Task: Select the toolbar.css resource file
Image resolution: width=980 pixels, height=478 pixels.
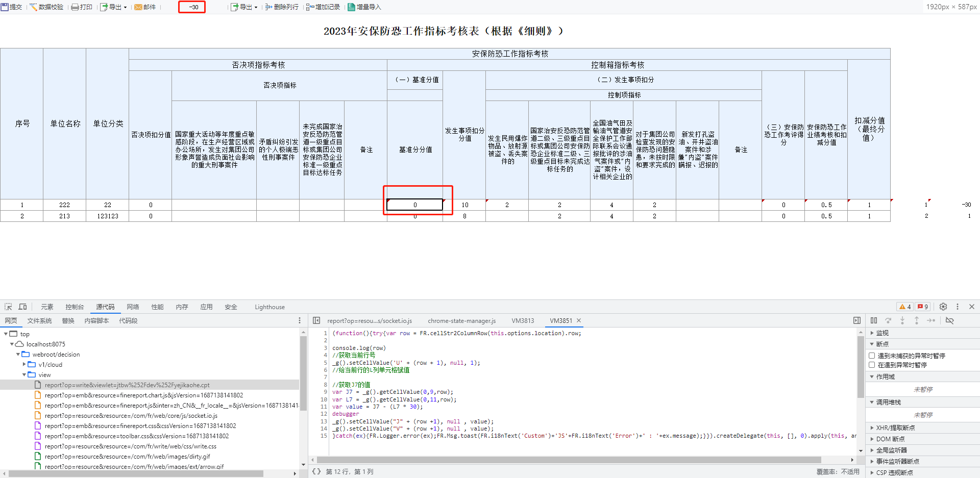Action: [x=136, y=436]
